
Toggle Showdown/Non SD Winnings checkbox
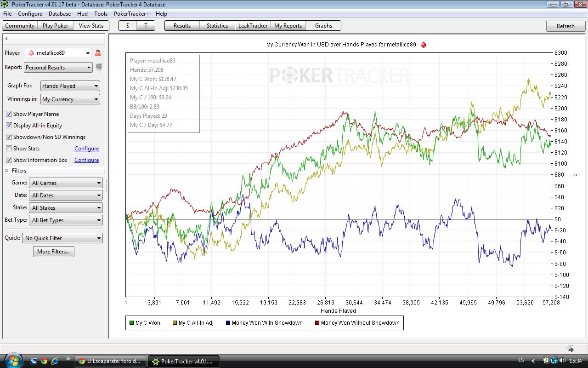[9, 137]
